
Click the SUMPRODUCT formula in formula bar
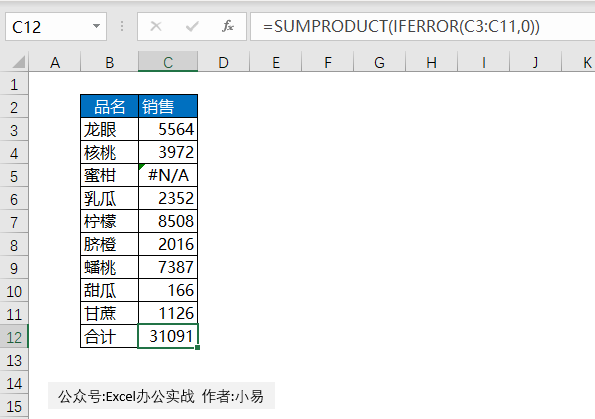[401, 27]
